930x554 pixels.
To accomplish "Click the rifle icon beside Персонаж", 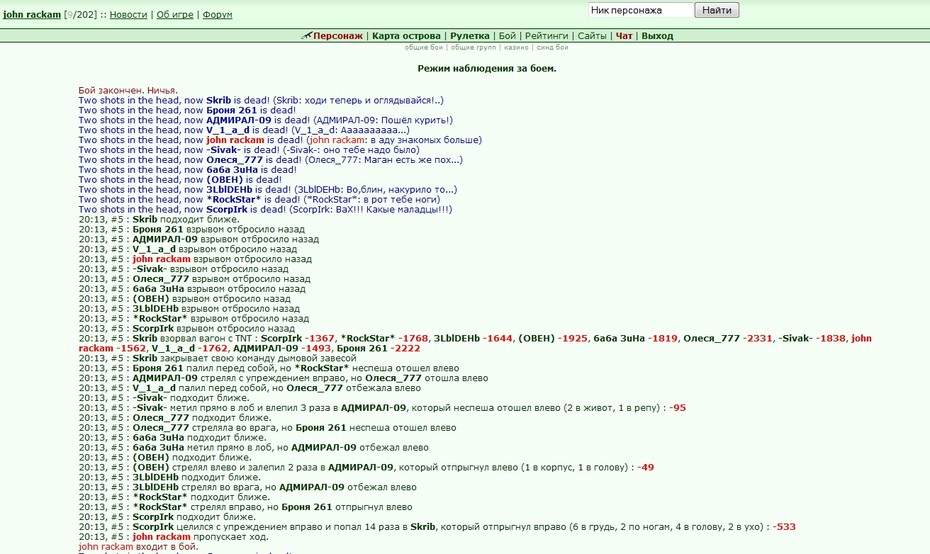I will (x=306, y=36).
